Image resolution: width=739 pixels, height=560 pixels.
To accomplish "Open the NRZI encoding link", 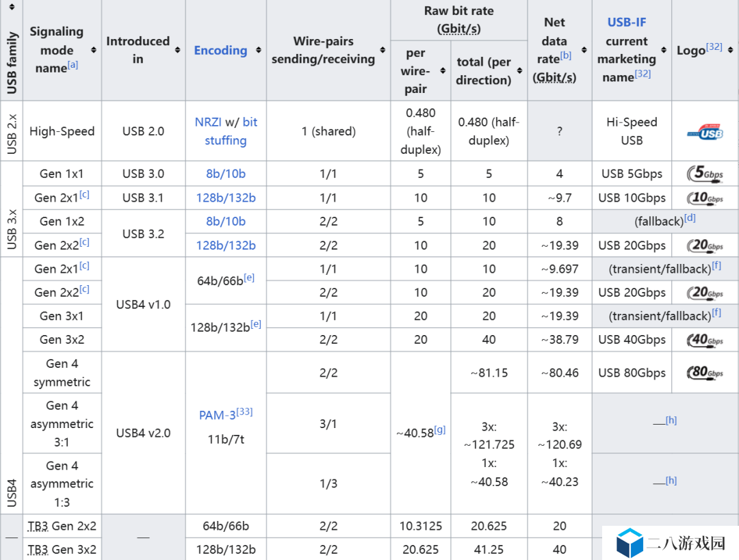I will click(x=208, y=122).
